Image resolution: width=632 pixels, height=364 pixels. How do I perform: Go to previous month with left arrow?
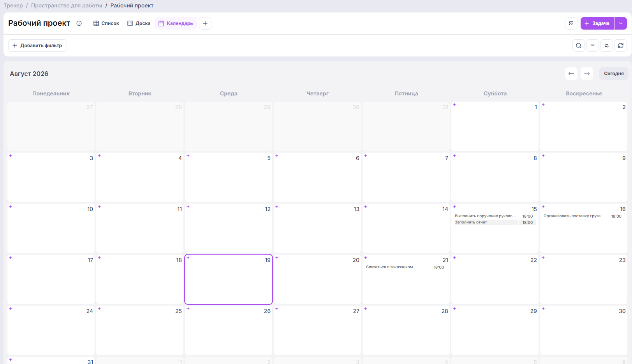(571, 74)
